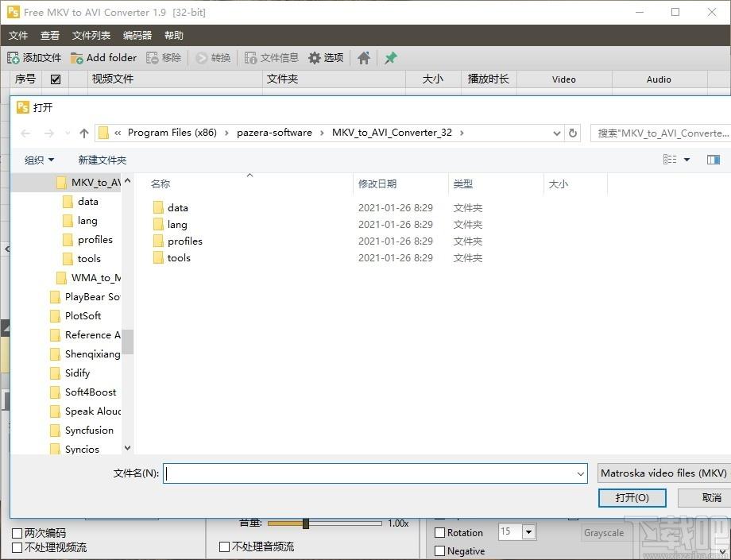Screen dimensions: 731x560
Task: Expand the filename history dropdown
Action: click(x=581, y=473)
